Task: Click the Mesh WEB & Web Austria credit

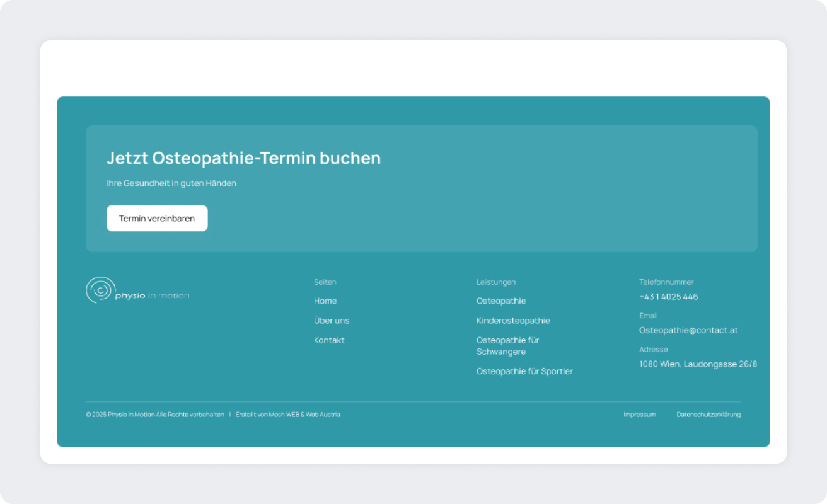Action: tap(304, 415)
